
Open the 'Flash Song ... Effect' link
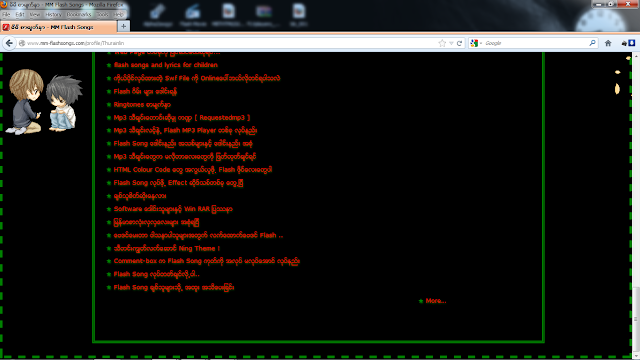[178, 183]
